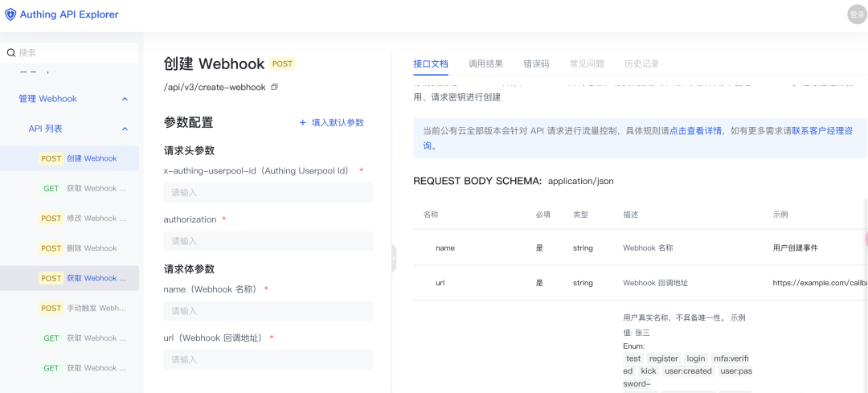The image size is (868, 393).
Task: Click the user:created enum tag
Action: pyautogui.click(x=689, y=370)
